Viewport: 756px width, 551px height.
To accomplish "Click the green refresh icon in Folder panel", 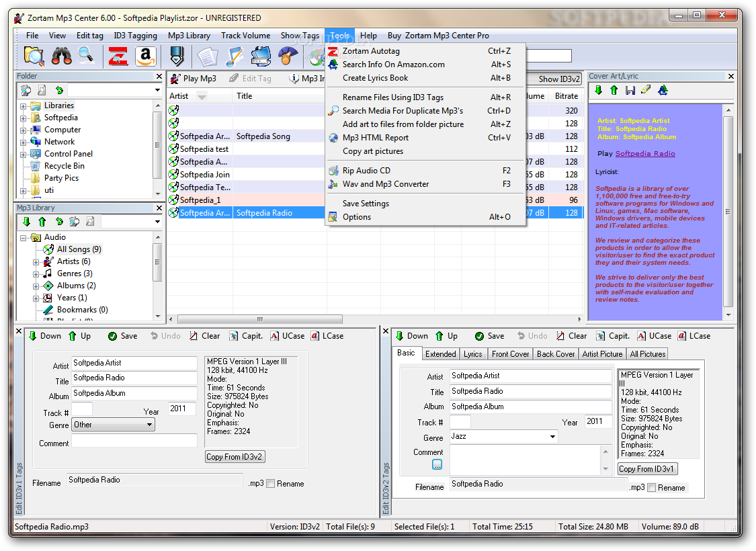I will pyautogui.click(x=59, y=90).
